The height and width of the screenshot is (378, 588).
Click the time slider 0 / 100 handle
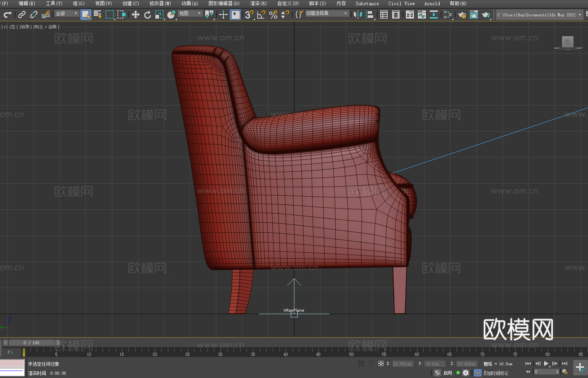[32, 343]
